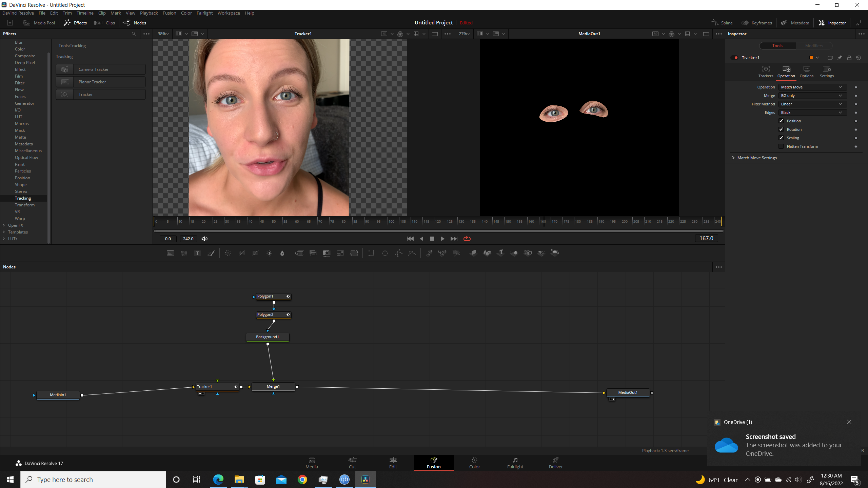The height and width of the screenshot is (488, 868).
Task: Add a Color Corrector node from toolbar
Action: [x=228, y=253]
